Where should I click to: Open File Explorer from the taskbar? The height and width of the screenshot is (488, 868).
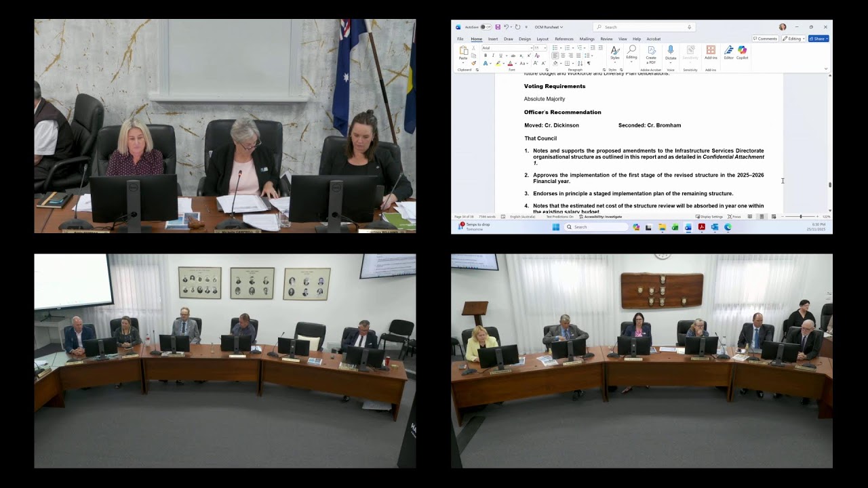point(663,227)
